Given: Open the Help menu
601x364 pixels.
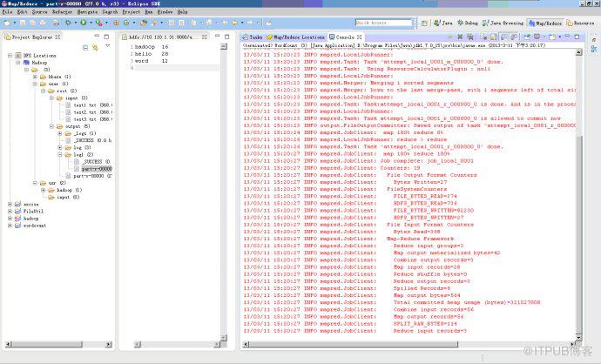Looking at the screenshot, I should (x=182, y=12).
